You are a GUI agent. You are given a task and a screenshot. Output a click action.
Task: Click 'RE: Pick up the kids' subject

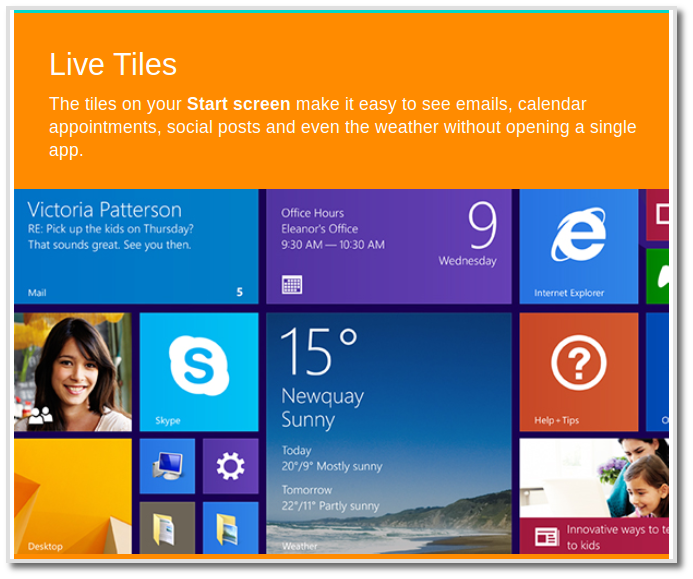pos(110,229)
